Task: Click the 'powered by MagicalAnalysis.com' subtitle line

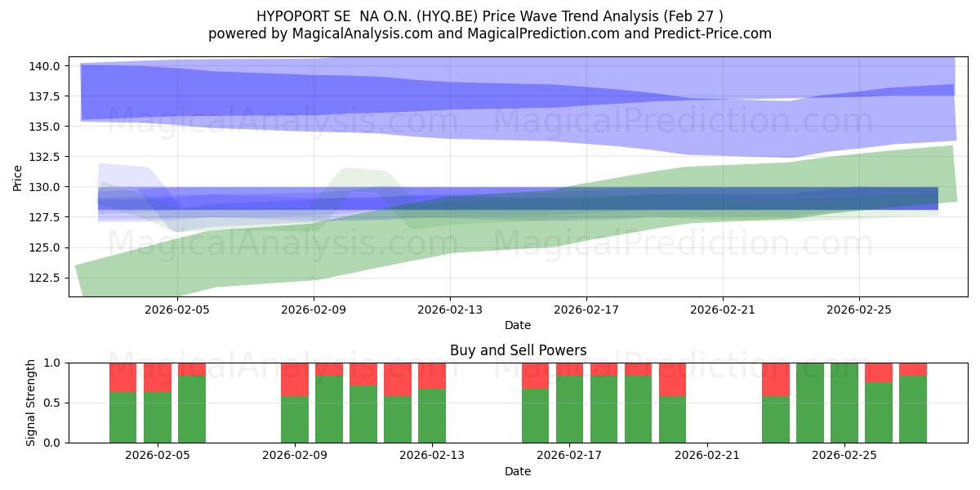Action: pyautogui.click(x=490, y=33)
